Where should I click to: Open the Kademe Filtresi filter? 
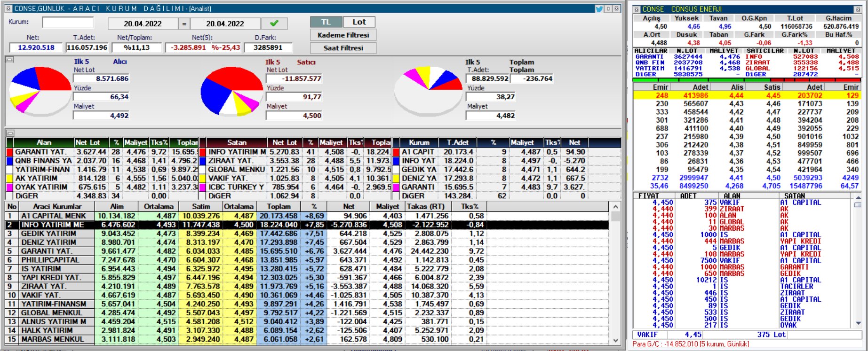(343, 35)
